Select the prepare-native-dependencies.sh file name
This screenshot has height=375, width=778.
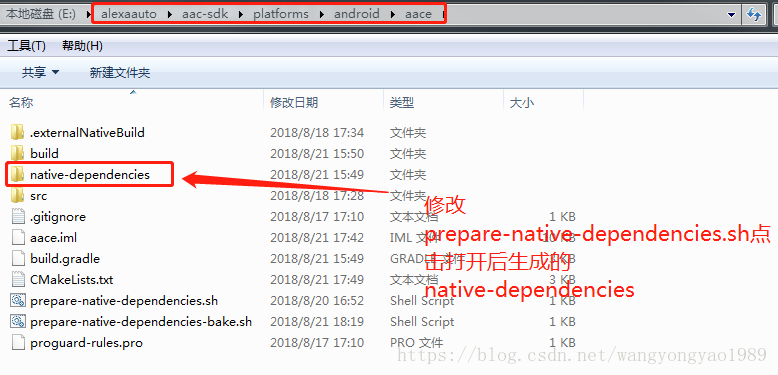point(124,301)
